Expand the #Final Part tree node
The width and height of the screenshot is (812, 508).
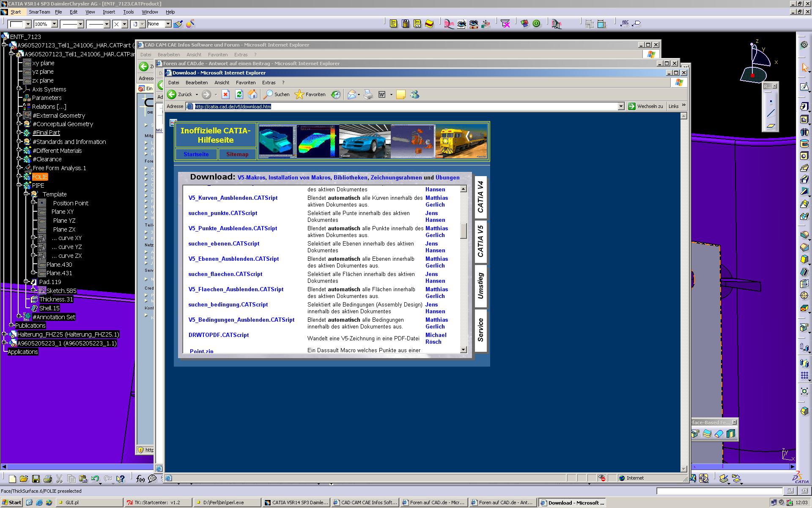coord(19,132)
